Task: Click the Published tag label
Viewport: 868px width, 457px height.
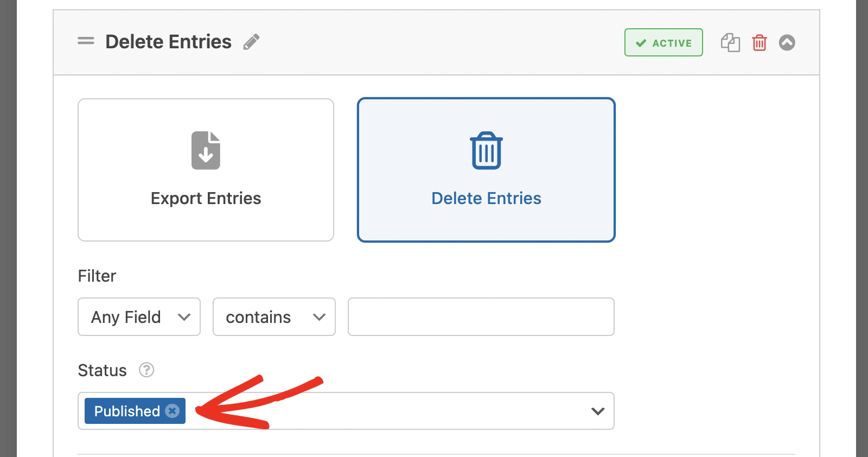Action: point(127,411)
